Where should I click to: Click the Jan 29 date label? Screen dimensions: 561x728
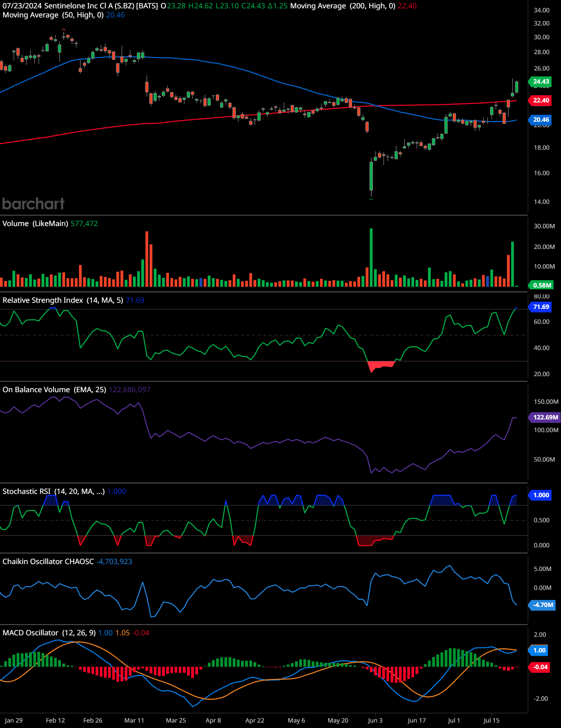14,720
